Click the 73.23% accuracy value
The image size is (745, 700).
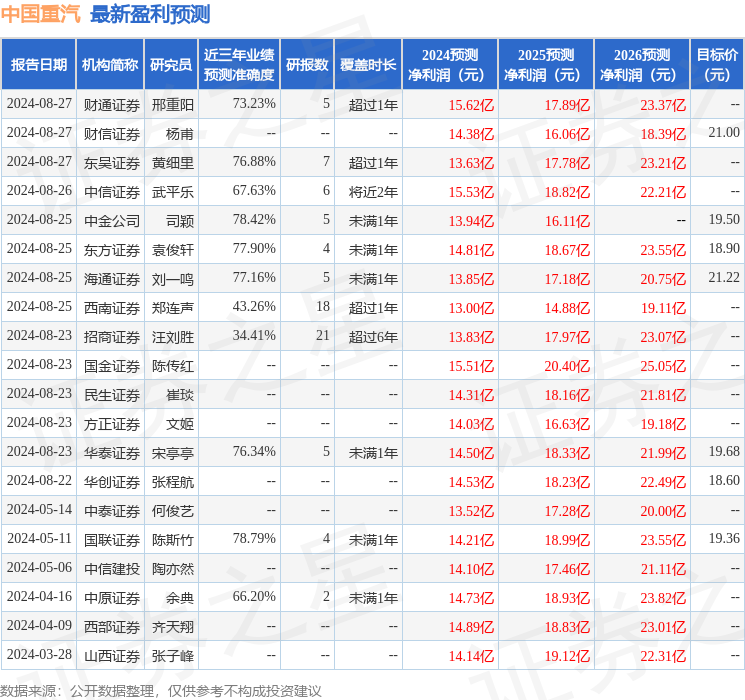(x=254, y=104)
